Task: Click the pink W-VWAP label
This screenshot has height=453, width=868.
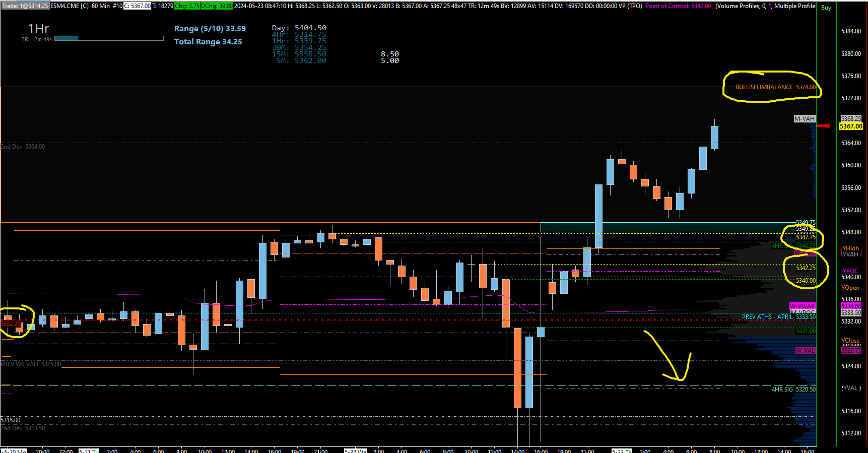Action: (802, 306)
